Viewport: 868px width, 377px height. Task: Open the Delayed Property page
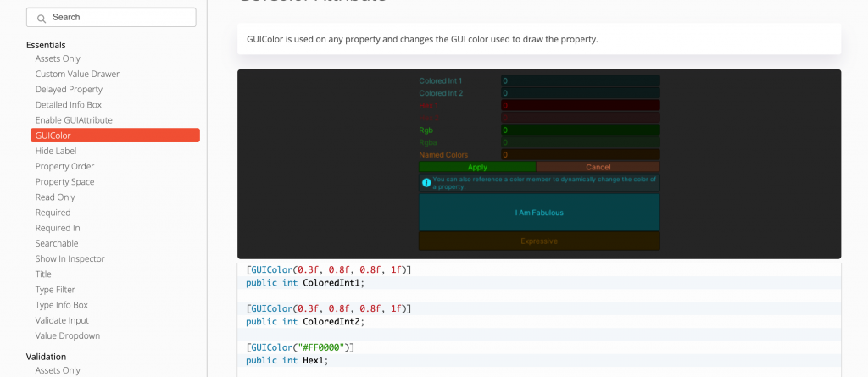point(69,89)
